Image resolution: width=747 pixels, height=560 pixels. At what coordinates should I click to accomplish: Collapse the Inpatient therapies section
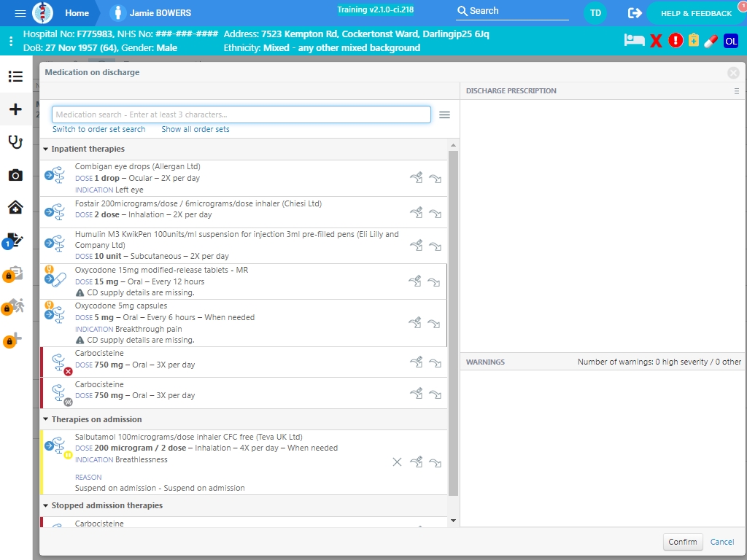coord(46,149)
